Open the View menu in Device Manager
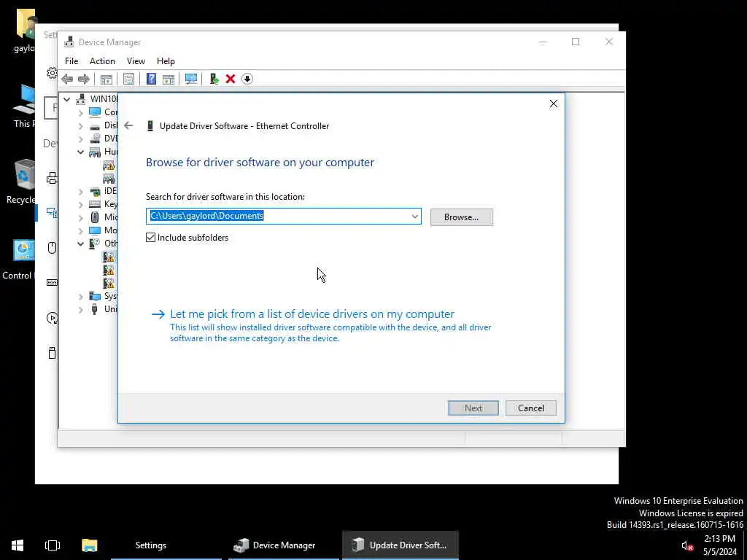 click(136, 61)
